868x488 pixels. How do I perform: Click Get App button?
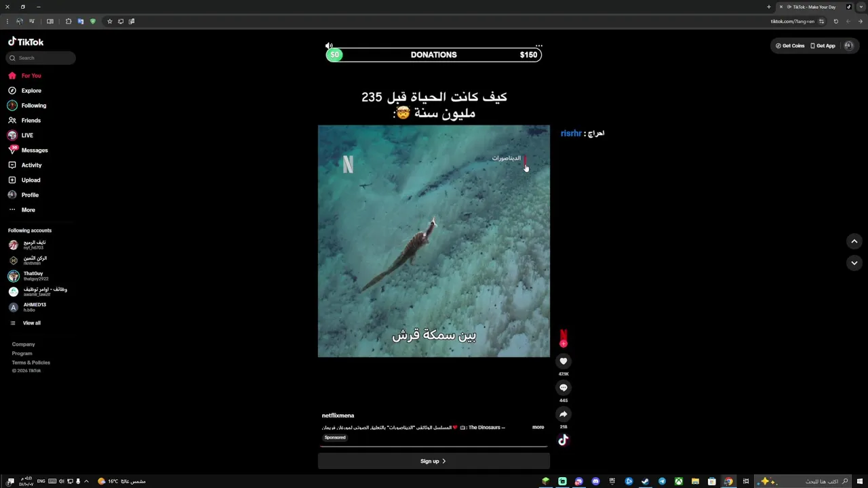click(823, 45)
